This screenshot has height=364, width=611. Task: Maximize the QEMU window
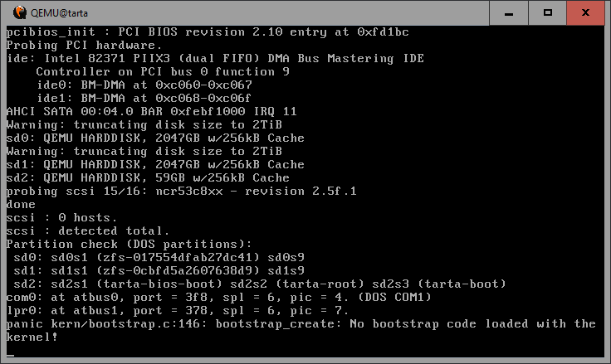click(x=548, y=12)
